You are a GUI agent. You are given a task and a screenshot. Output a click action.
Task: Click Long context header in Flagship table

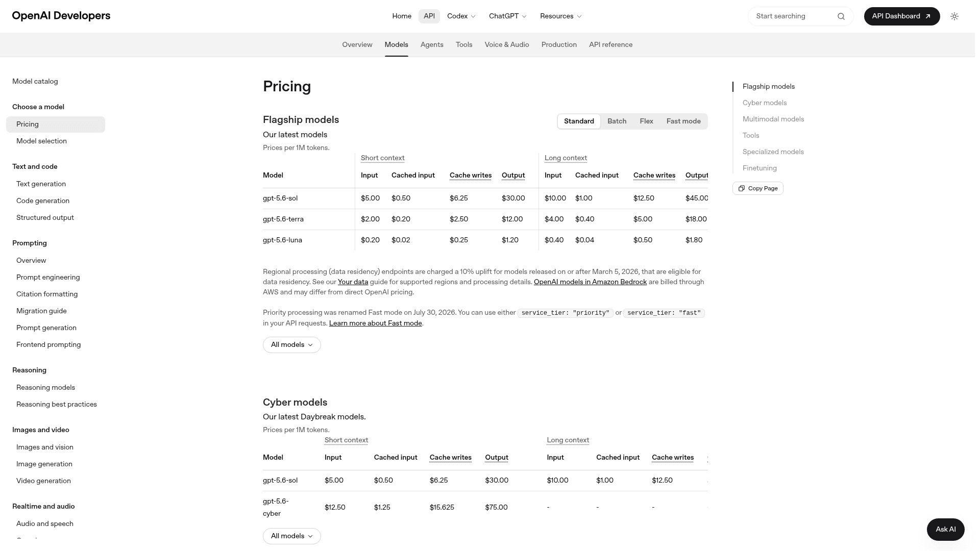(x=566, y=158)
